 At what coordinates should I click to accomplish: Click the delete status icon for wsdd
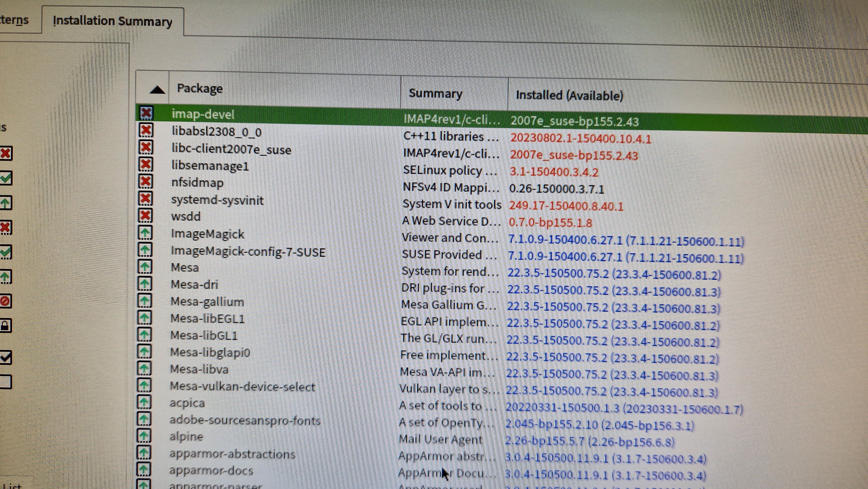click(145, 215)
